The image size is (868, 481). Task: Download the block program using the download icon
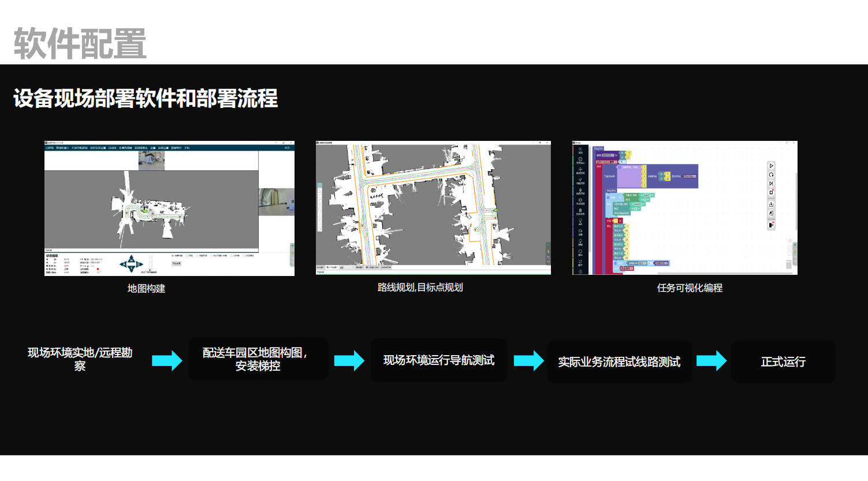(x=771, y=203)
